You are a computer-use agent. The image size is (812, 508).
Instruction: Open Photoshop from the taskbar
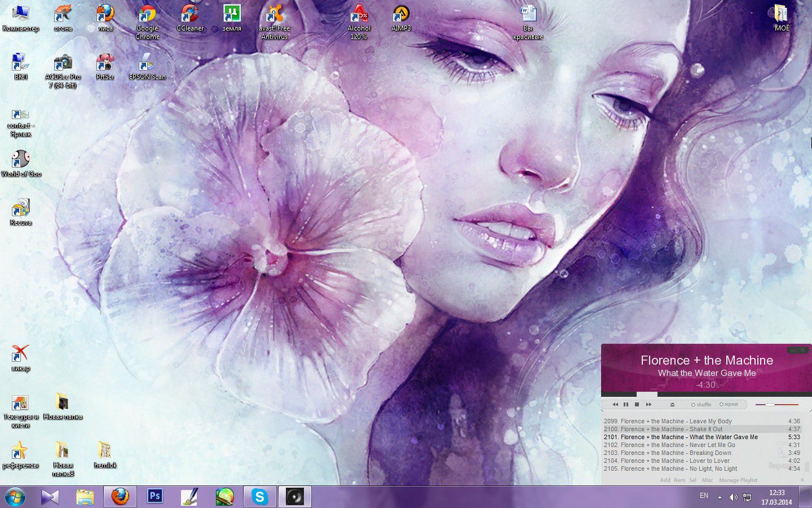point(155,497)
